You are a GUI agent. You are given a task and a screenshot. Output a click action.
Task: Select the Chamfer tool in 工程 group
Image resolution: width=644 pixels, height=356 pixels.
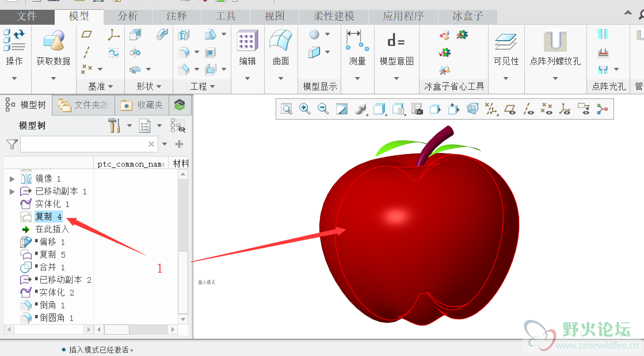(184, 70)
